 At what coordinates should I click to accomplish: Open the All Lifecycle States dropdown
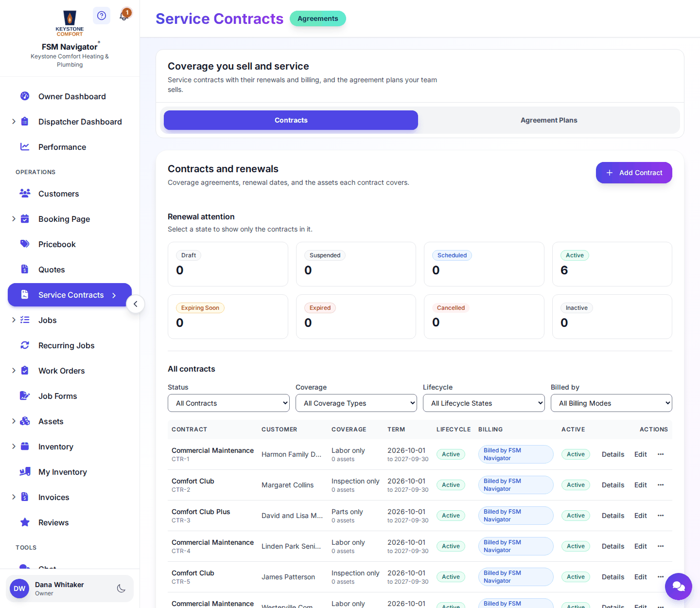484,403
